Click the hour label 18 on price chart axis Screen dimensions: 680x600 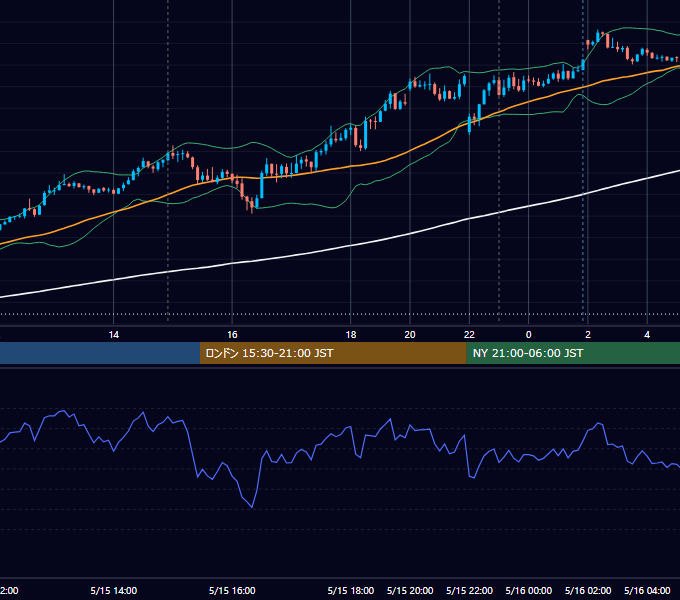[350, 335]
